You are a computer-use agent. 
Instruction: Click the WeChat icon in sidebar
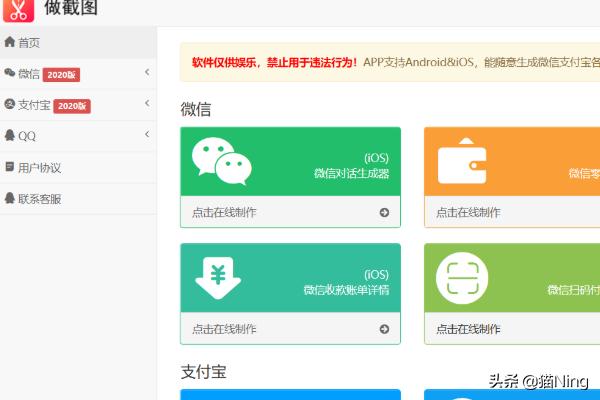tap(10, 72)
